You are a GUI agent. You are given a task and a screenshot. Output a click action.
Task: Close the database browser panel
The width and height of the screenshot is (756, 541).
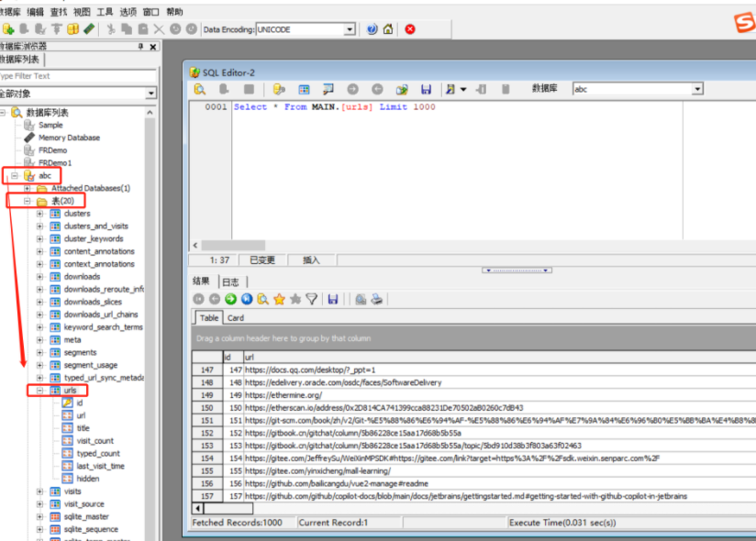[153, 46]
